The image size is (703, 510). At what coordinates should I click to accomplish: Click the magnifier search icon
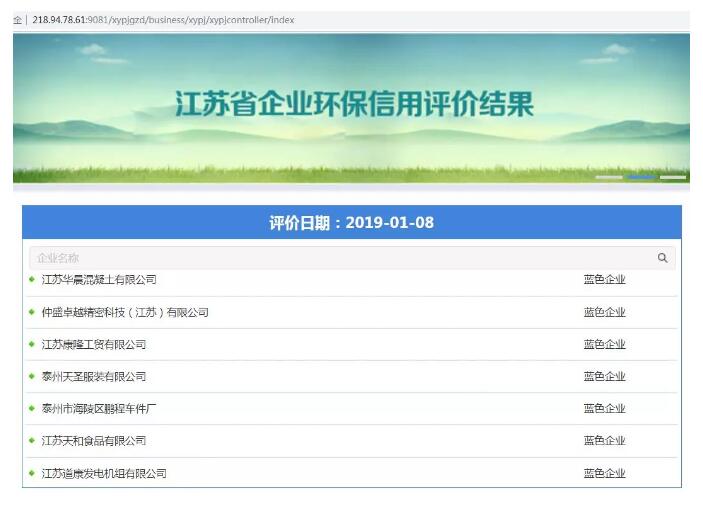(x=662, y=258)
